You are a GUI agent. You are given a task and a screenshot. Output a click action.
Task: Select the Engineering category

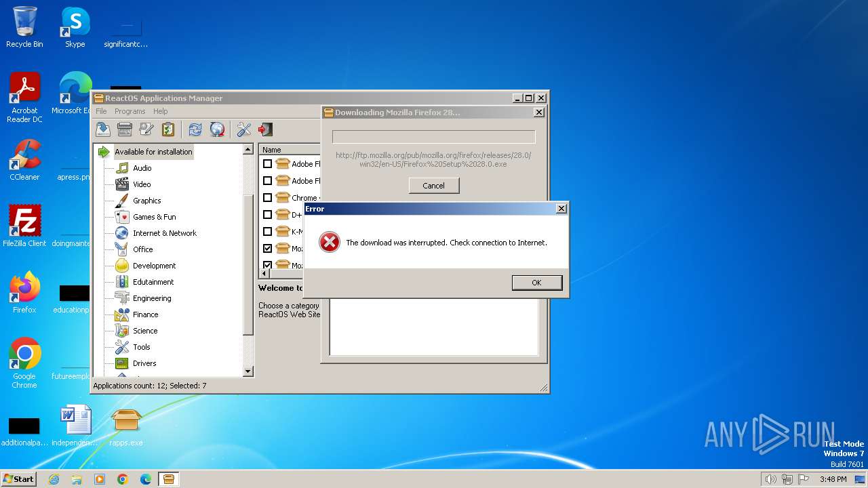coord(152,298)
